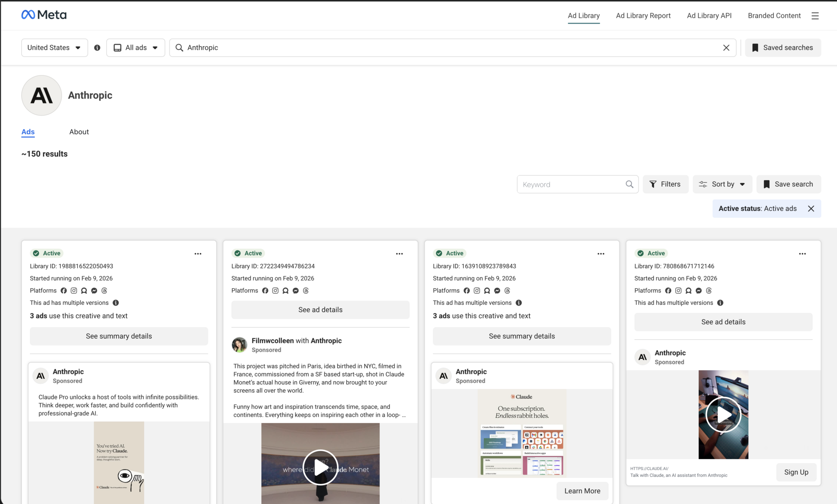Click multiple versions info icon on third card

[519, 303]
